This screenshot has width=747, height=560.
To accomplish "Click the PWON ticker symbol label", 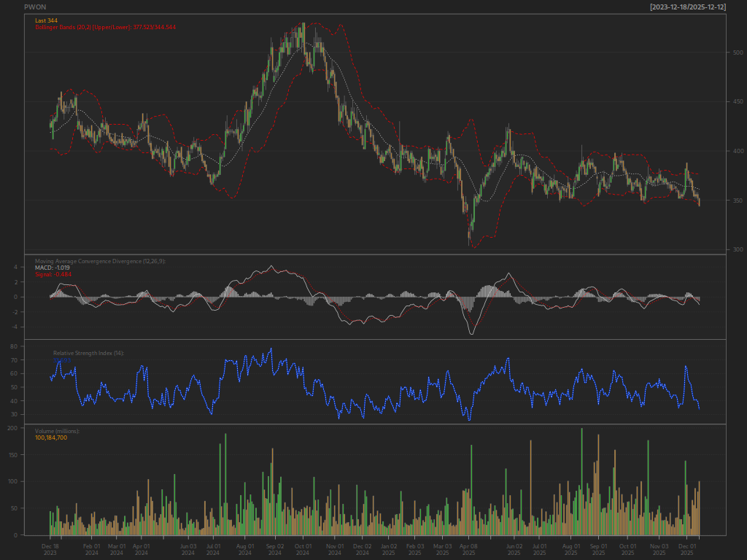I will pyautogui.click(x=35, y=7).
